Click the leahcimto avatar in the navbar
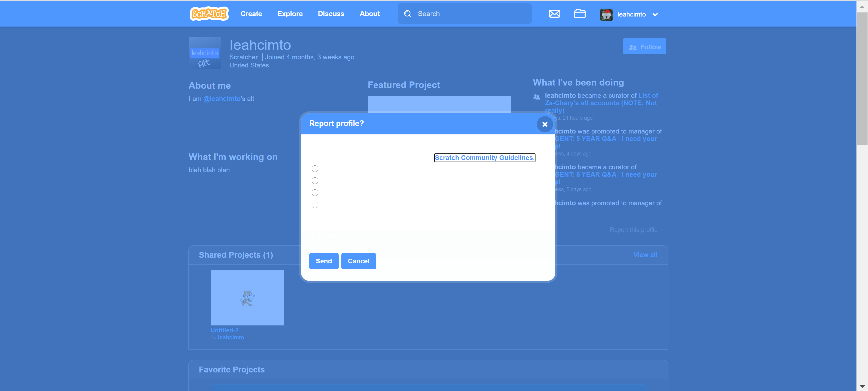 pyautogui.click(x=606, y=14)
